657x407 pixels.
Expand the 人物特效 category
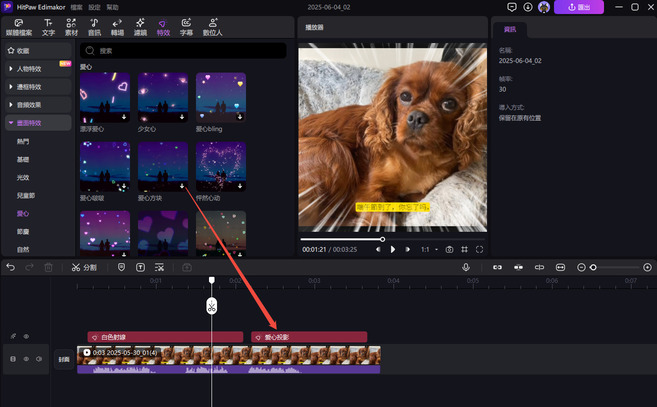[39, 69]
